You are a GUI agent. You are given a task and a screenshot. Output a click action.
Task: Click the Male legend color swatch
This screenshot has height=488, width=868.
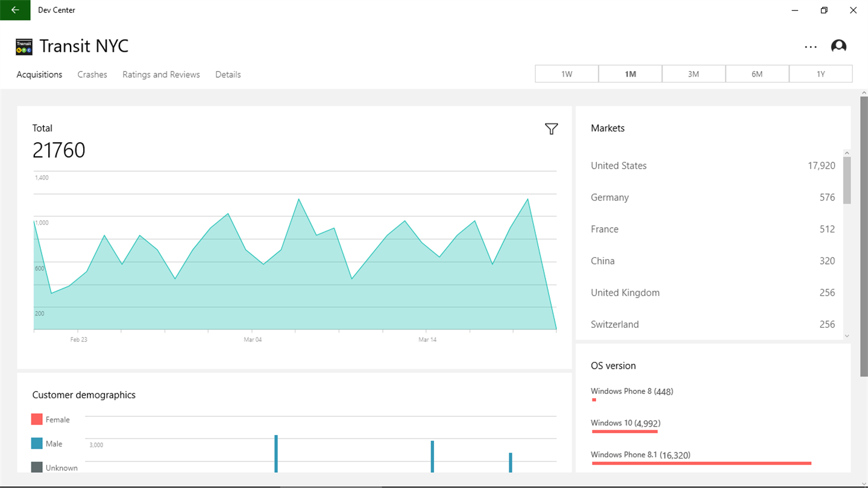tap(37, 443)
